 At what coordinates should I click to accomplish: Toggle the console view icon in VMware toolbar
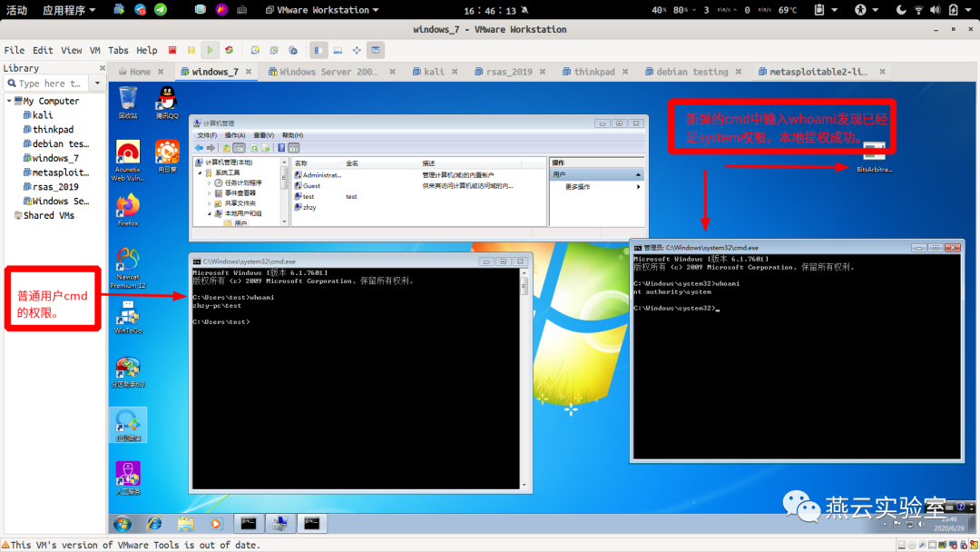[x=376, y=50]
